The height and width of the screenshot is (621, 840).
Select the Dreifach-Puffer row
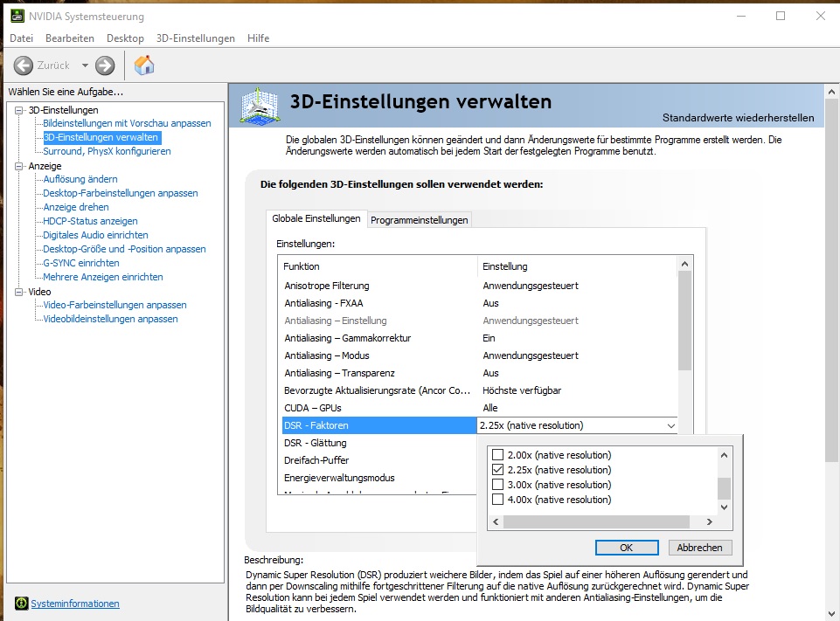[378, 460]
